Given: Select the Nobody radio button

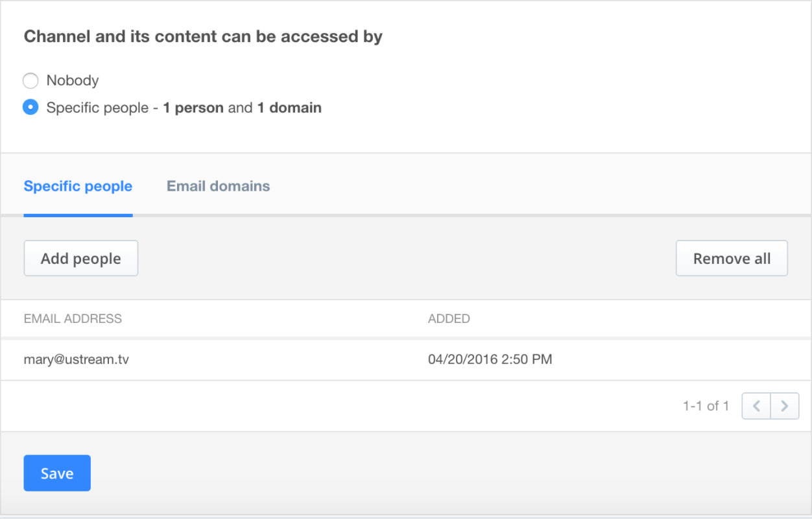Looking at the screenshot, I should 30,80.
